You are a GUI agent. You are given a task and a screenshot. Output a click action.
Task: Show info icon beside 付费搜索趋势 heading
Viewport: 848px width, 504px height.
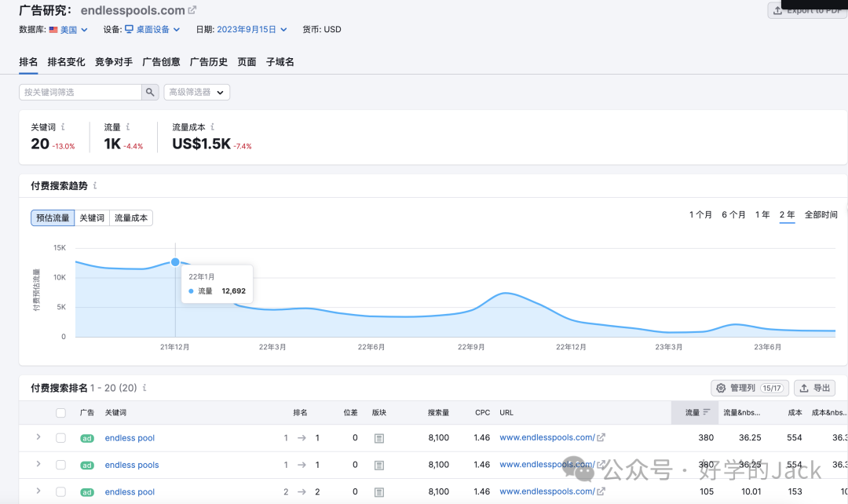click(95, 185)
